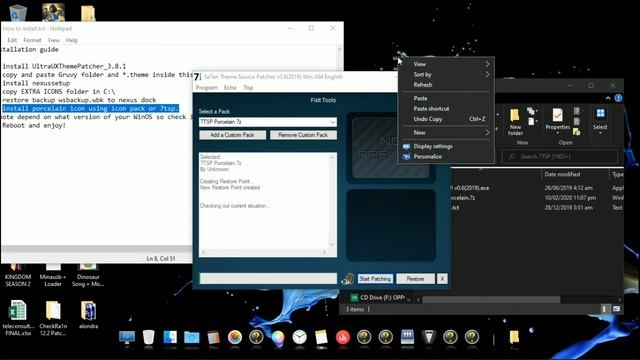Open the Photos pinwheel icon in dock
This screenshot has width=640, height=360.
pos(235,337)
